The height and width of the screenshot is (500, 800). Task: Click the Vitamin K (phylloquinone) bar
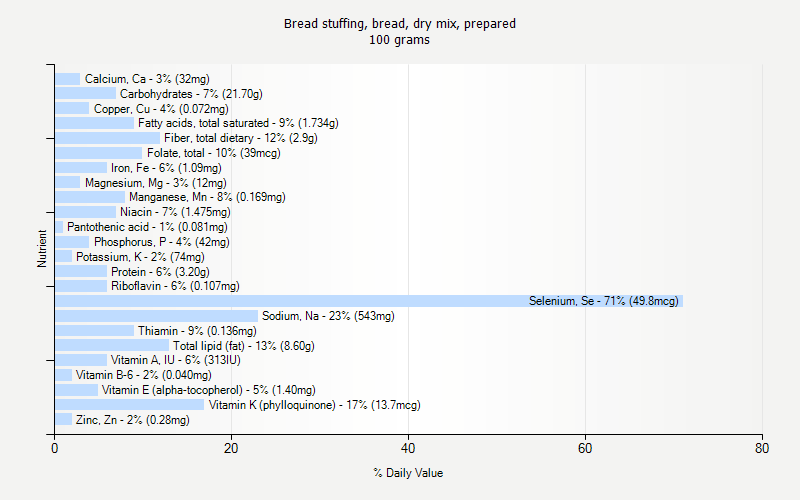129,405
